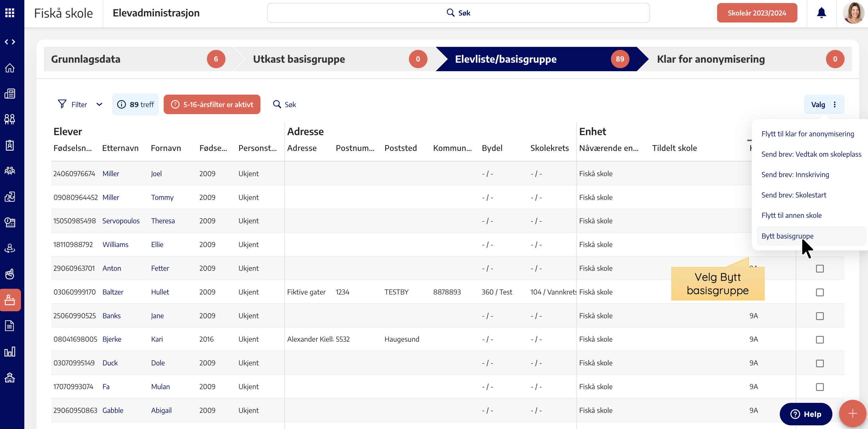Open the raised hand sidebar icon
This screenshot has width=868, height=429.
(10, 274)
